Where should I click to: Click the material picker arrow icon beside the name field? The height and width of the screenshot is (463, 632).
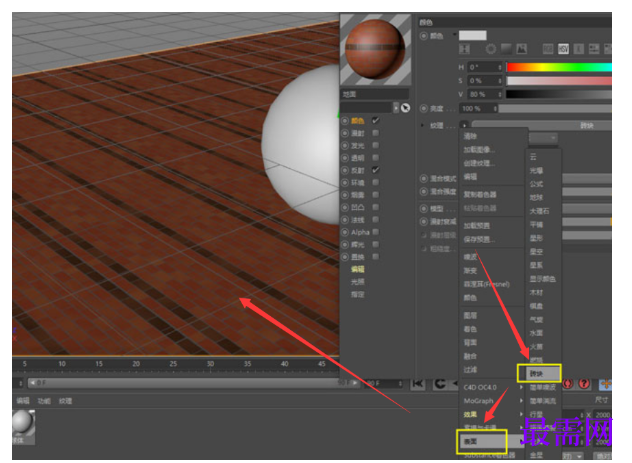pos(405,108)
